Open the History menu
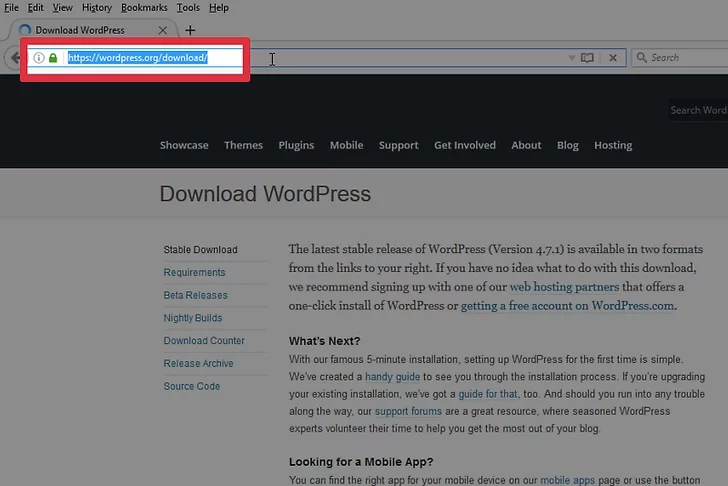The image size is (728, 486). (96, 8)
